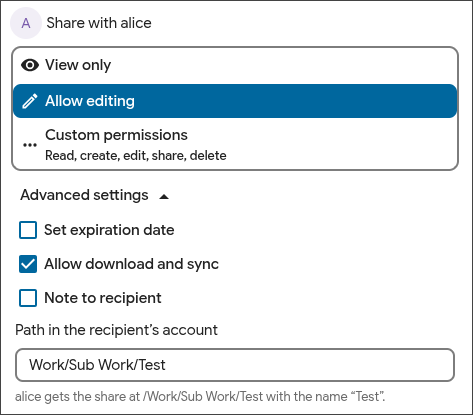Screen dimensions: 473x415
Task: Click the pencil icon for Allow editing
Action: [30, 101]
